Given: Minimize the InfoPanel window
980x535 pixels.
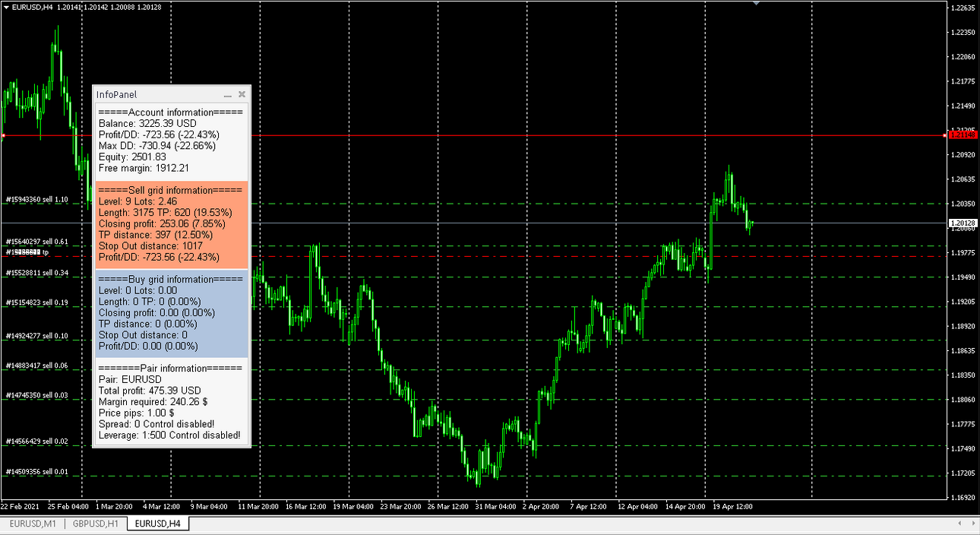Looking at the screenshot, I should point(227,95).
